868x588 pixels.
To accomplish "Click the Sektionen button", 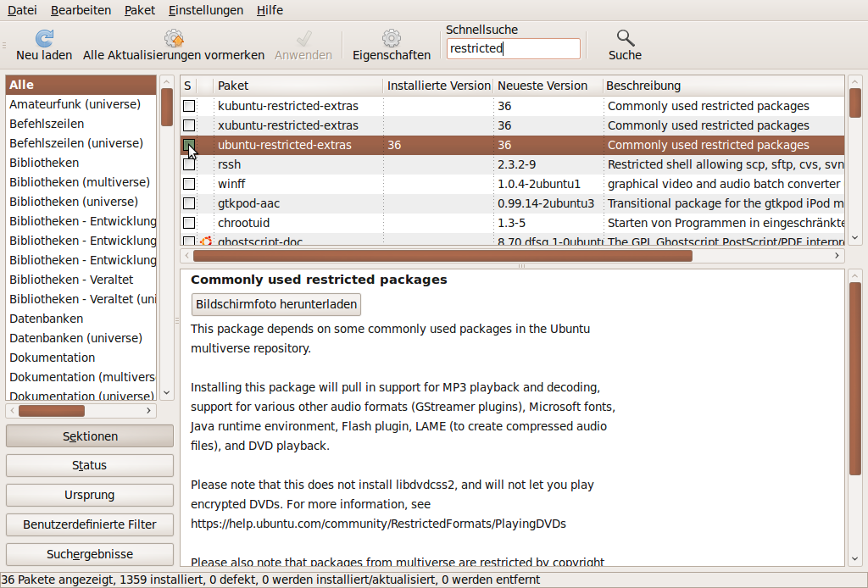I will [x=90, y=435].
